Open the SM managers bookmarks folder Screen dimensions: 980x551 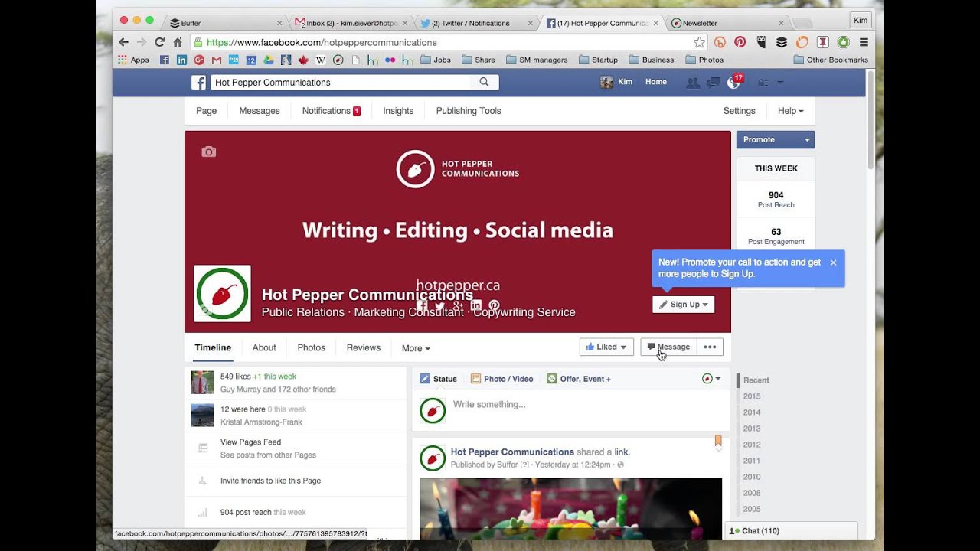537,60
